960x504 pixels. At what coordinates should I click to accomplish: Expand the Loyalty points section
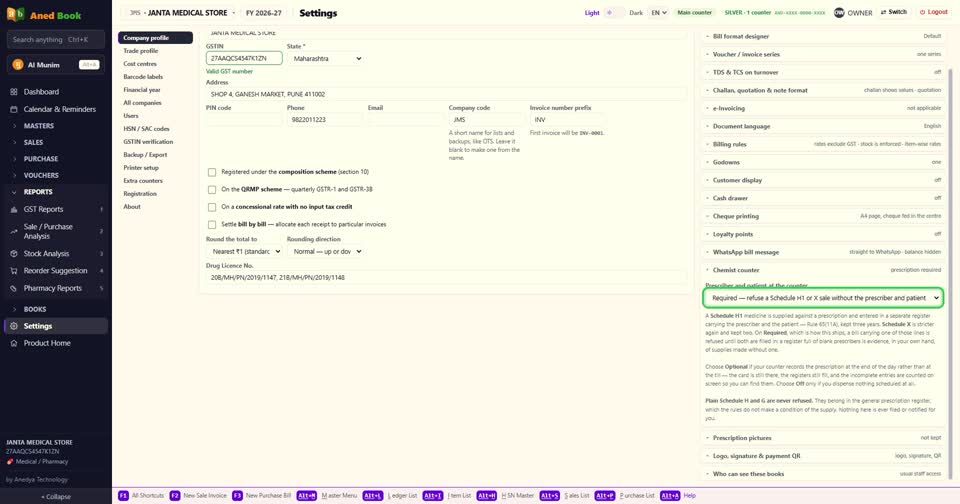(x=823, y=234)
